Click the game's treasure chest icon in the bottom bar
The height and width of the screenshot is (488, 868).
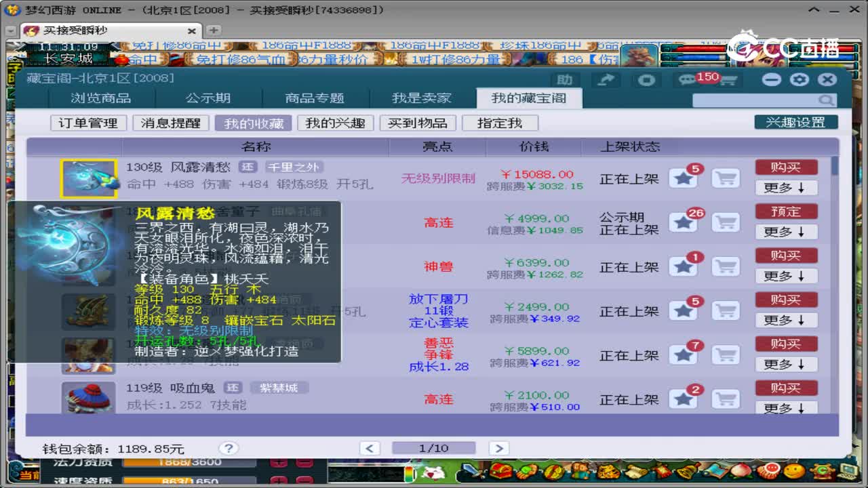point(501,470)
